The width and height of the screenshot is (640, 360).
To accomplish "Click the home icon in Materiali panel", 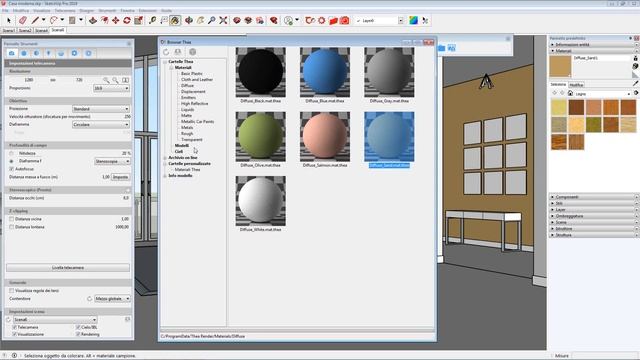I will click(570, 93).
